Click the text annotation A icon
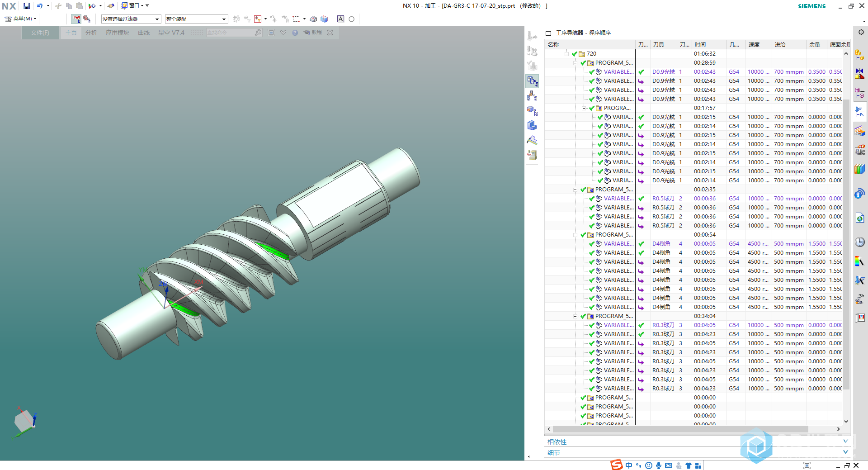868x470 pixels. point(341,19)
